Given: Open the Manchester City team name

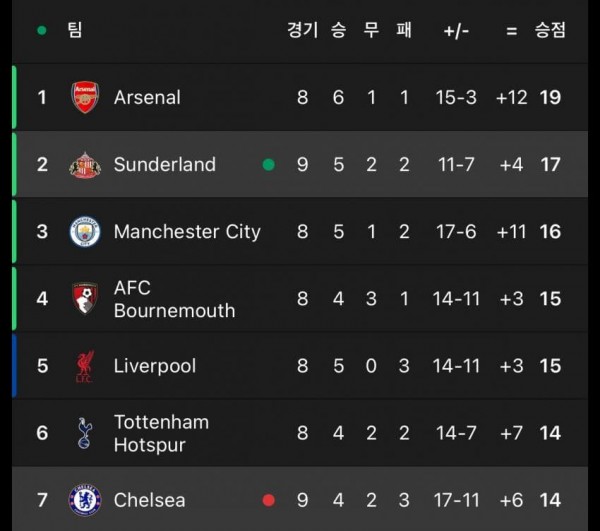Looking at the screenshot, I should pyautogui.click(x=187, y=232).
